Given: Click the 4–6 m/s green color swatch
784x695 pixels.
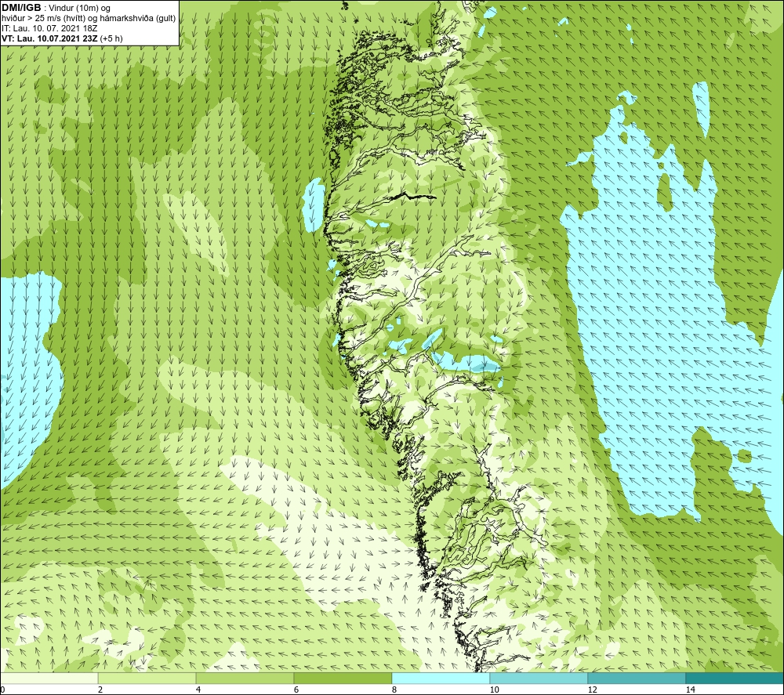Looking at the screenshot, I should (245, 678).
